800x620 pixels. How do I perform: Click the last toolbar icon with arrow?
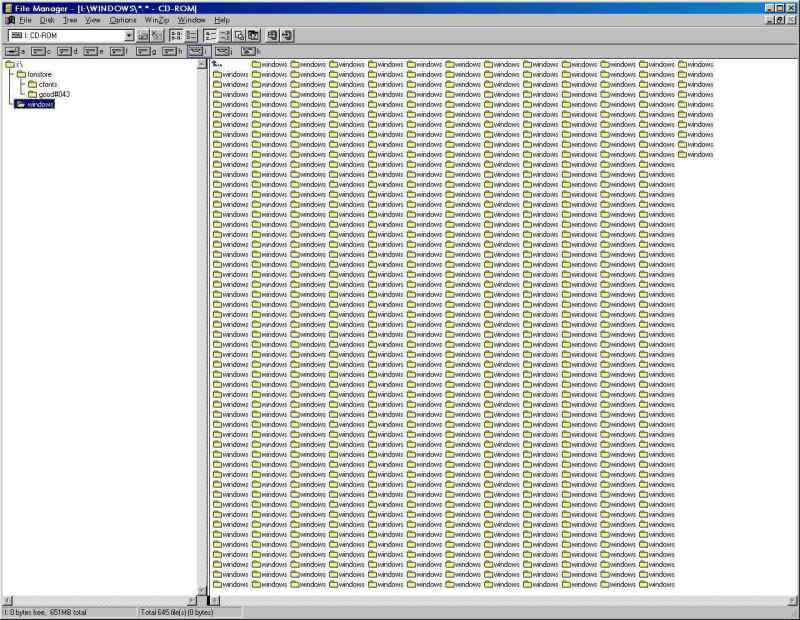[287, 35]
